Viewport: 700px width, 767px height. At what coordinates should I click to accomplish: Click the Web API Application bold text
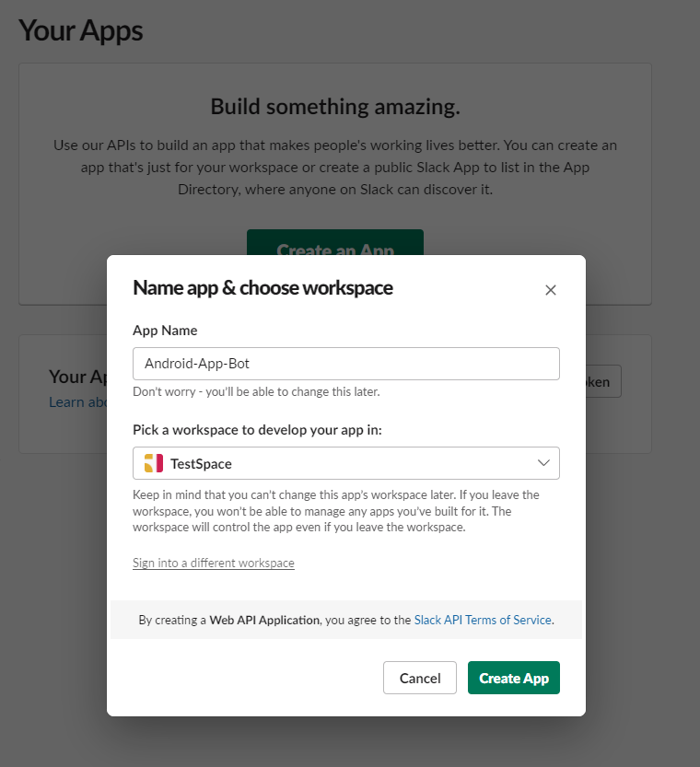coord(264,620)
